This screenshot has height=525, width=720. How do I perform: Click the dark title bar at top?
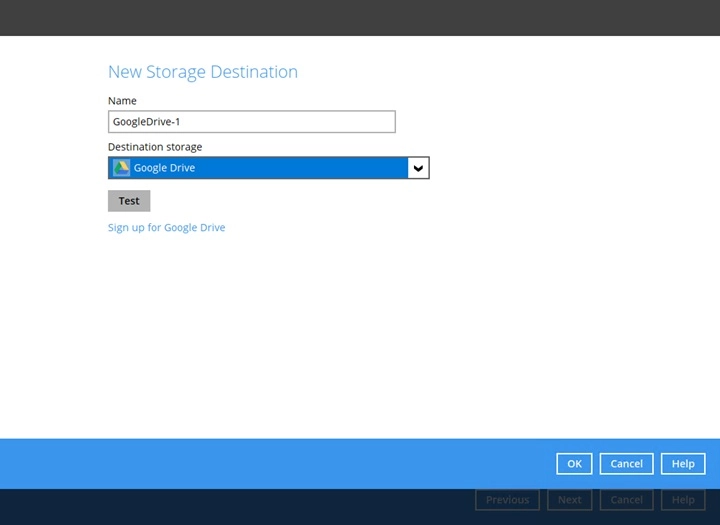coord(360,17)
